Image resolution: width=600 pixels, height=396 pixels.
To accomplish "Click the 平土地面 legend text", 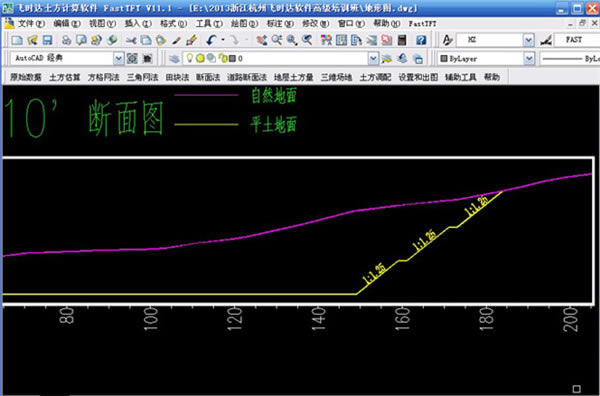I will (274, 124).
